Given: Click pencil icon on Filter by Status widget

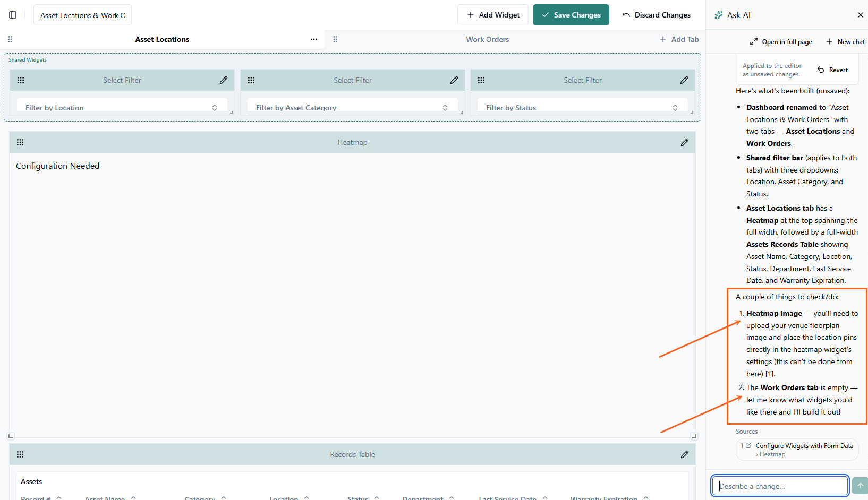Looking at the screenshot, I should pyautogui.click(x=684, y=80).
